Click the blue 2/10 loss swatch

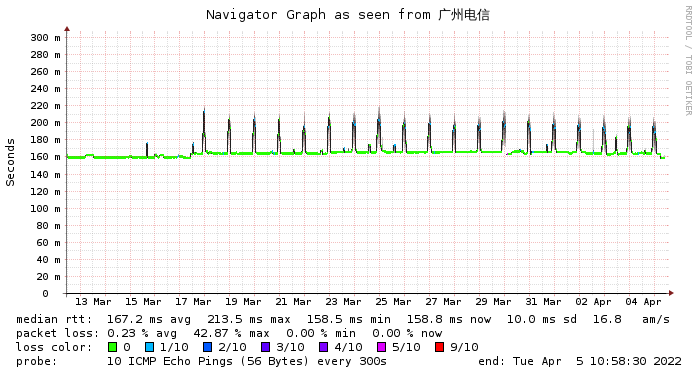click(x=208, y=347)
